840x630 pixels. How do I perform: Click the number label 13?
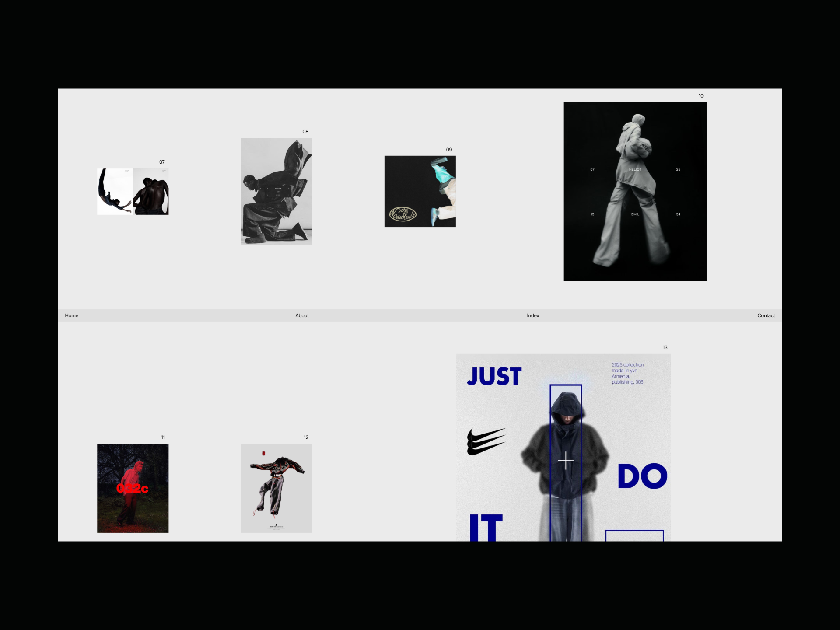[665, 347]
